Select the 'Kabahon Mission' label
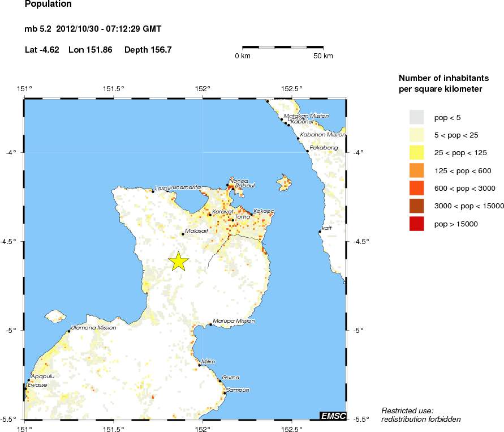Viewport: 504px width, 432px height. pos(323,134)
